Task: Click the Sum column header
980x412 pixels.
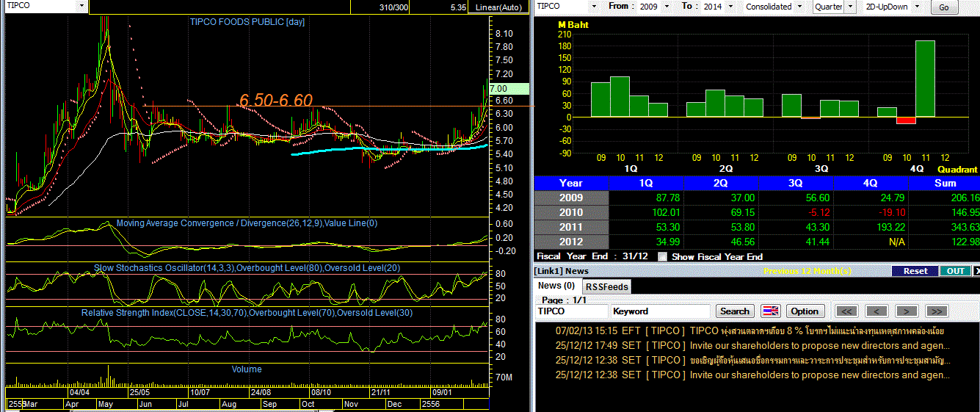Action: tap(945, 183)
